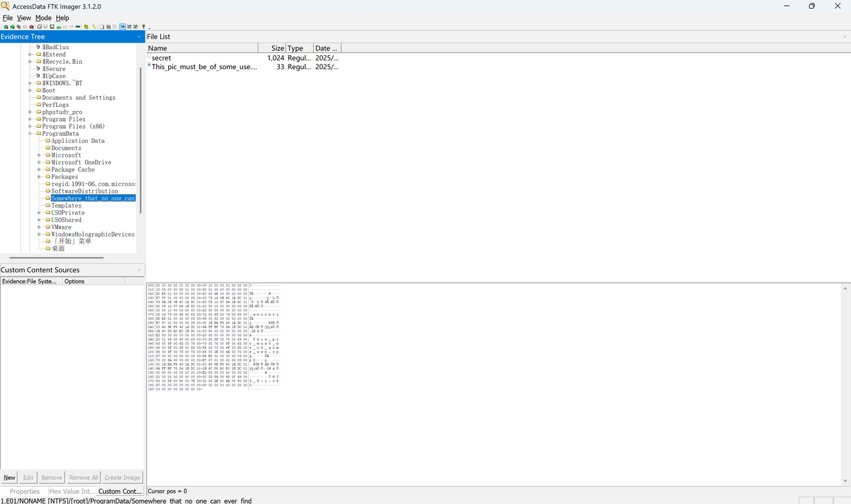Click the Add Evidence Item toolbar icon

point(6,27)
